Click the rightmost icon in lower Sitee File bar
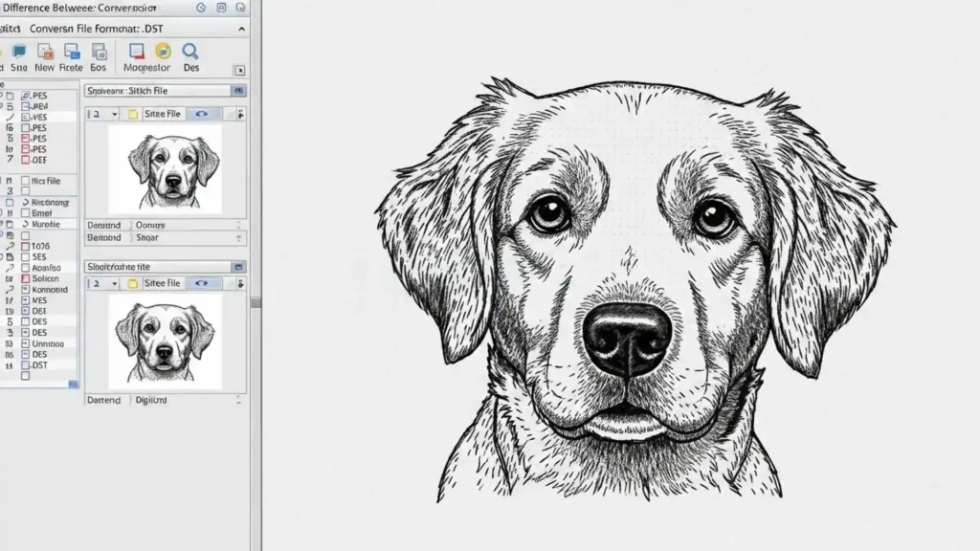The image size is (980, 551). coord(240,283)
